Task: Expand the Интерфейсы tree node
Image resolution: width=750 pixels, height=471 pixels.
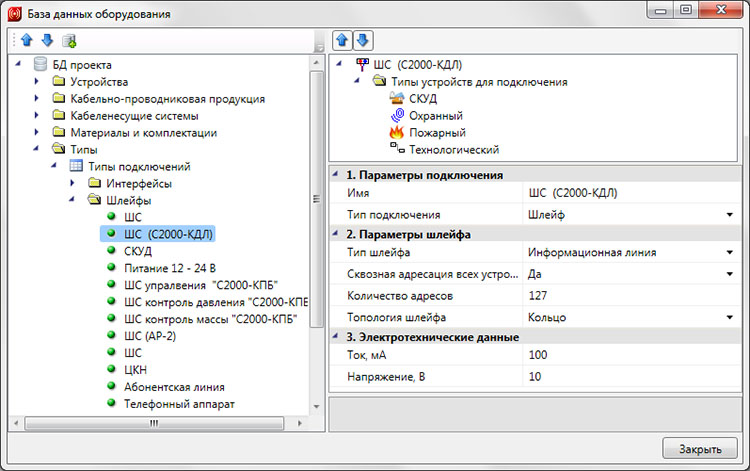Action: tap(72, 183)
